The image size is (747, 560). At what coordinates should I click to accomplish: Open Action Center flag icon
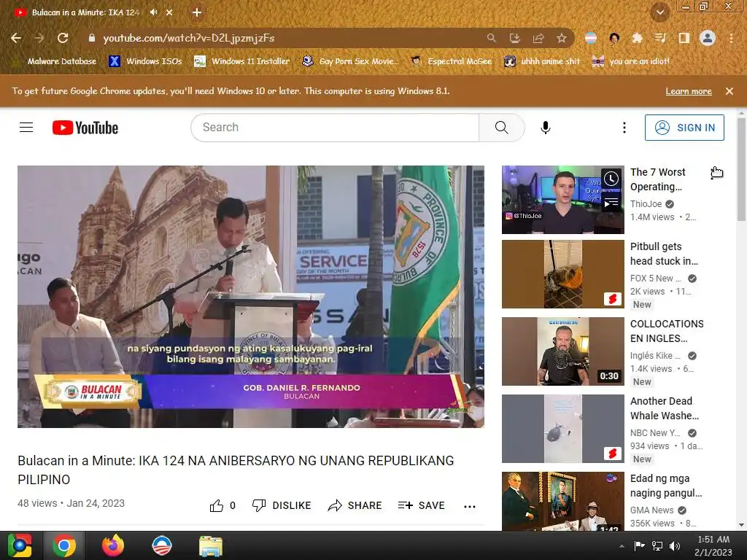coord(639,546)
